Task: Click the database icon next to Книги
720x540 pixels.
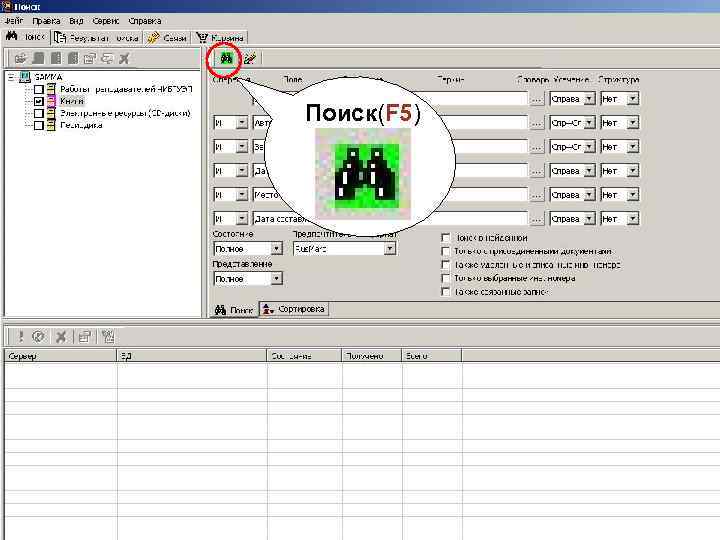Action: tap(51, 101)
